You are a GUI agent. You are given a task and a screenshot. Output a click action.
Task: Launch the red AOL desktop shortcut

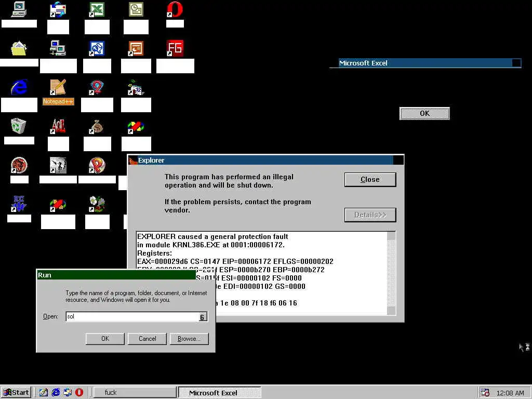[x=58, y=126]
